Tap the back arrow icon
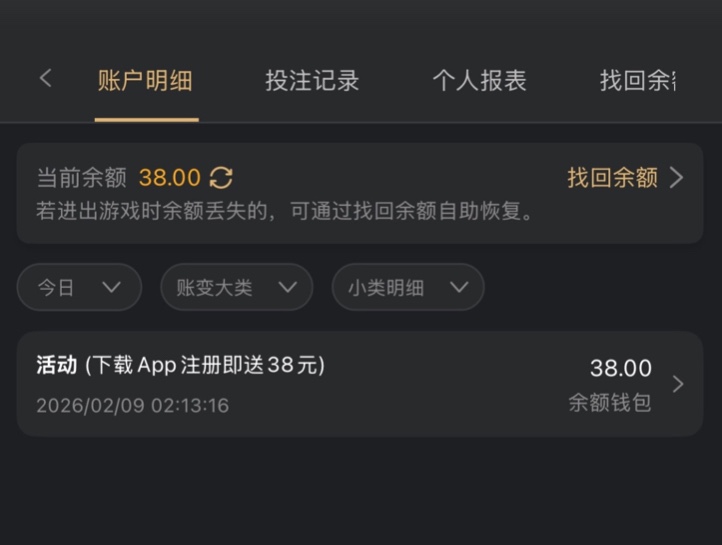The image size is (722, 545). (45, 79)
